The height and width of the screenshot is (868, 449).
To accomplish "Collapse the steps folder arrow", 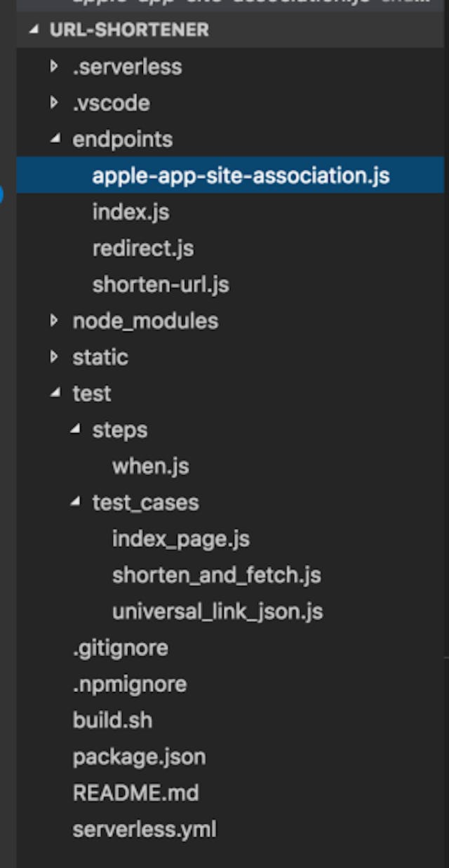I will coord(76,429).
